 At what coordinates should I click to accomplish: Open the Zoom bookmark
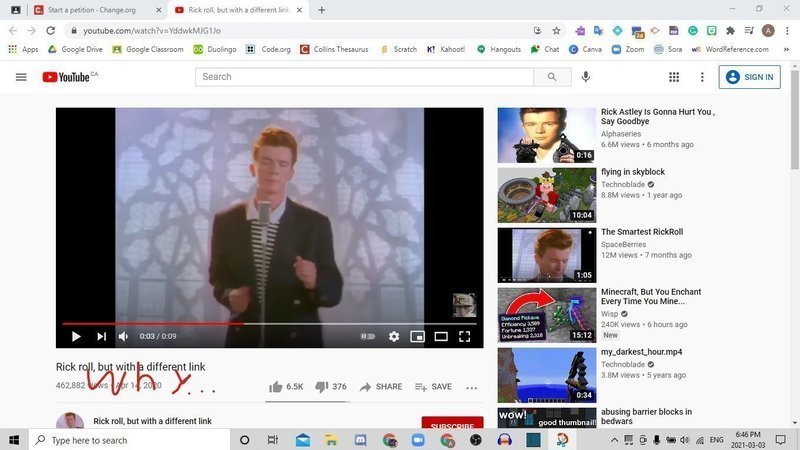628,49
